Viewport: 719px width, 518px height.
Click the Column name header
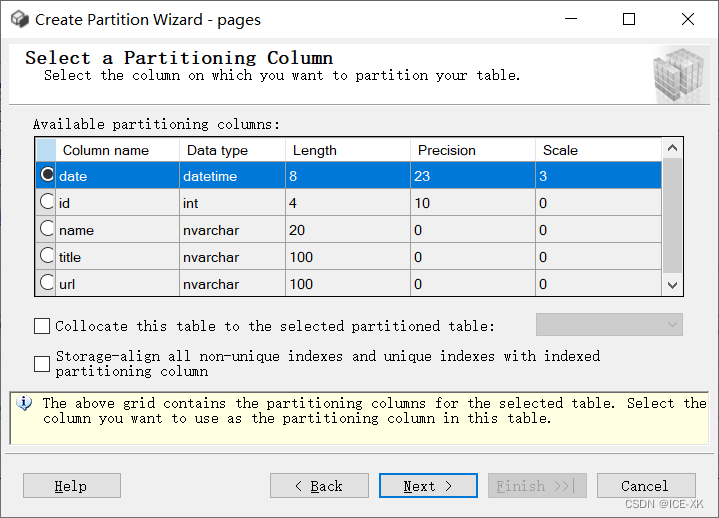[x=105, y=150]
